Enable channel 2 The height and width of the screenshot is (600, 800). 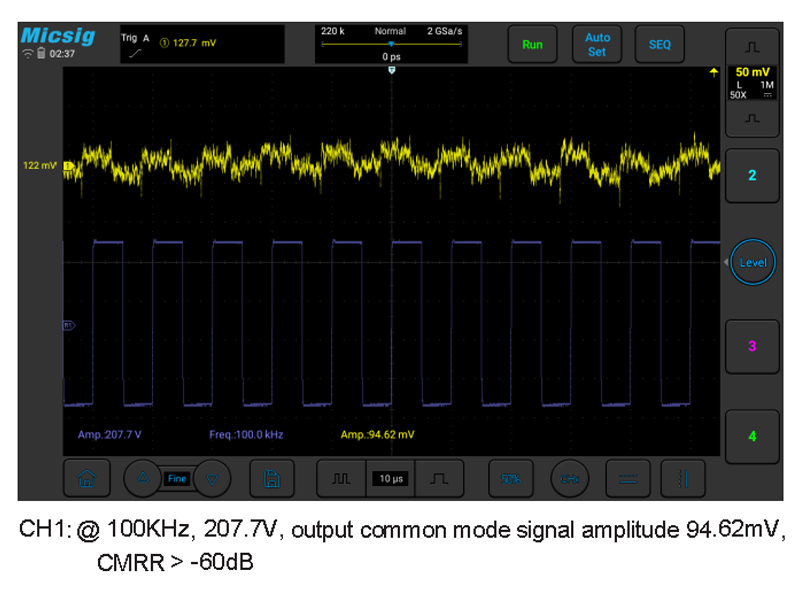click(752, 176)
